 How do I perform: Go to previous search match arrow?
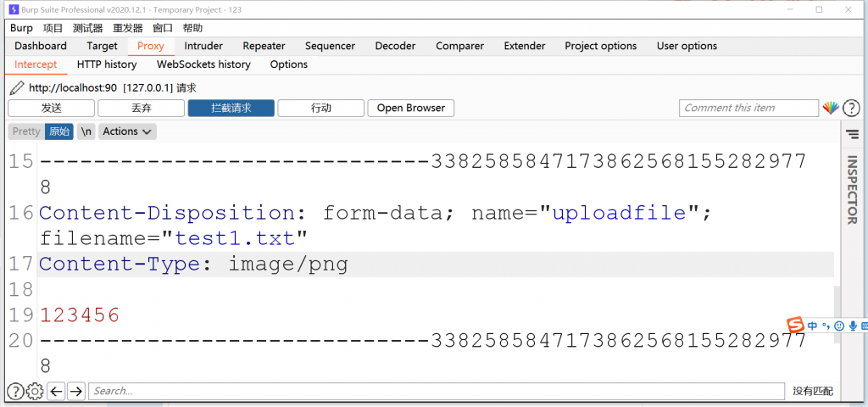56,392
